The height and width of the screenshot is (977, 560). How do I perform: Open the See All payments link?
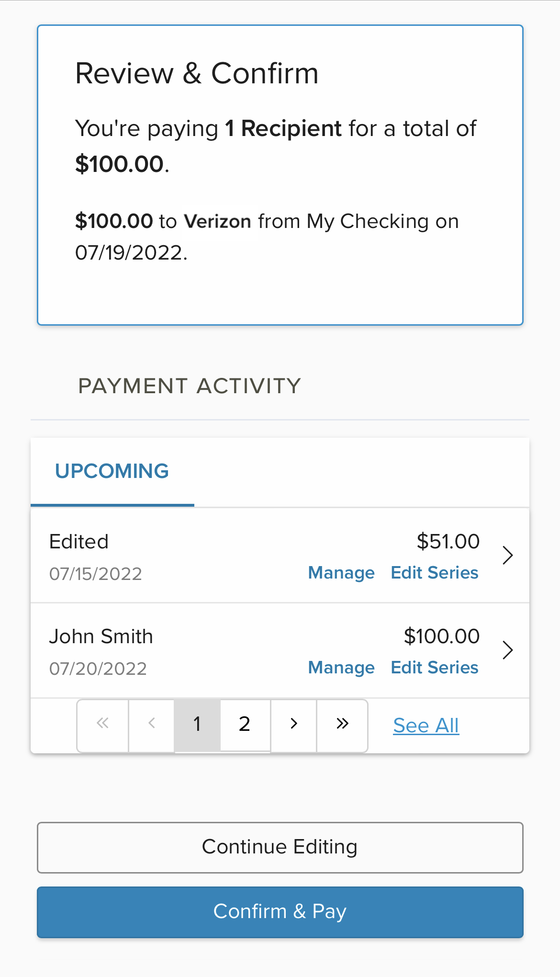coord(426,726)
